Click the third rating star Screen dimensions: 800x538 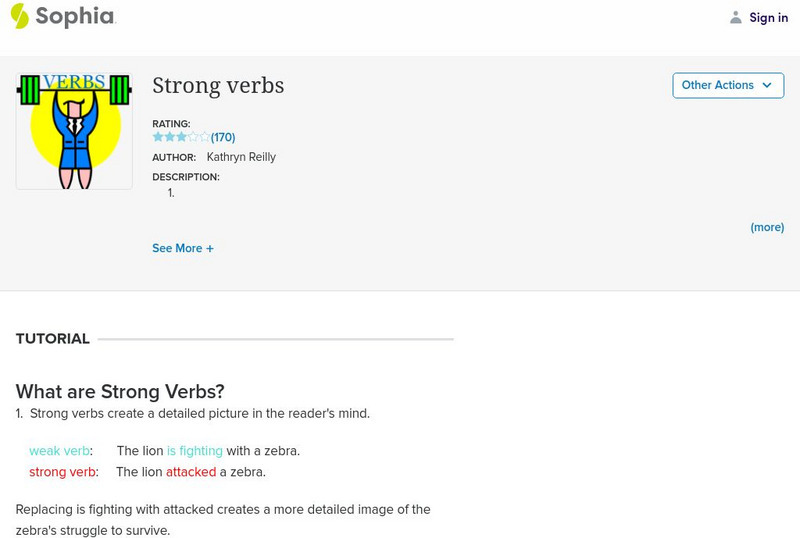click(181, 137)
